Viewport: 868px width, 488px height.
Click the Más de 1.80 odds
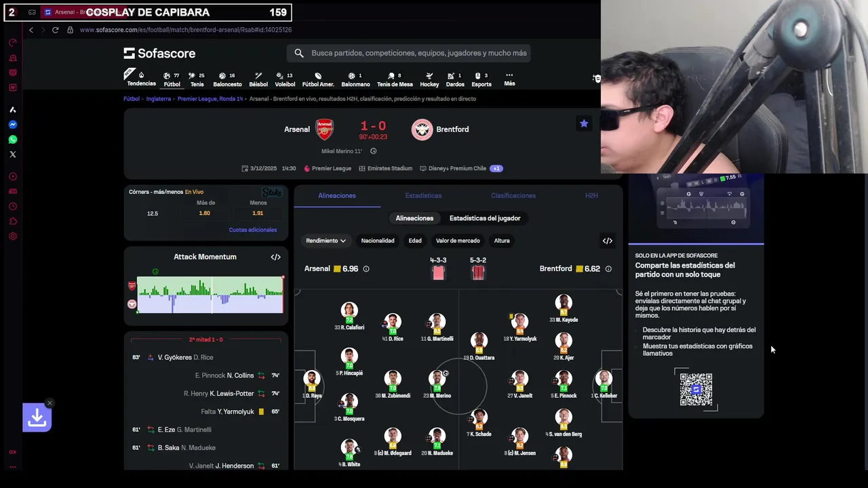[x=205, y=213]
